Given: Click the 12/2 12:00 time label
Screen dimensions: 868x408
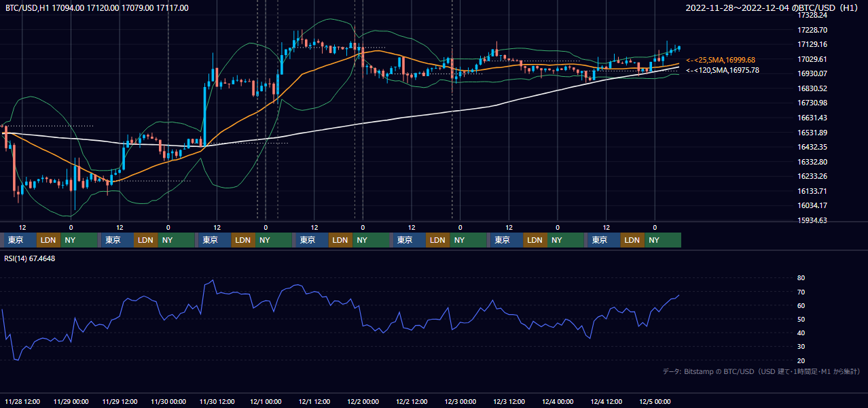Looking at the screenshot, I should pyautogui.click(x=412, y=401).
